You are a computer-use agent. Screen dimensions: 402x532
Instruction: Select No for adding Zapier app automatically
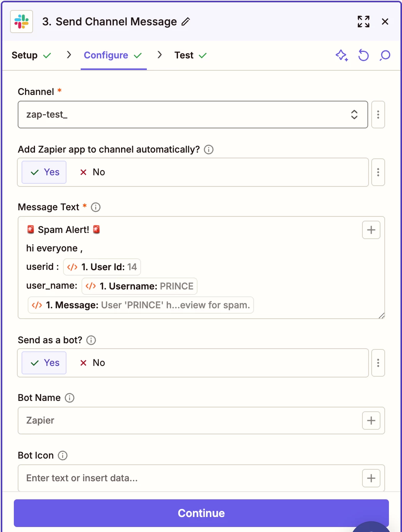[93, 172]
